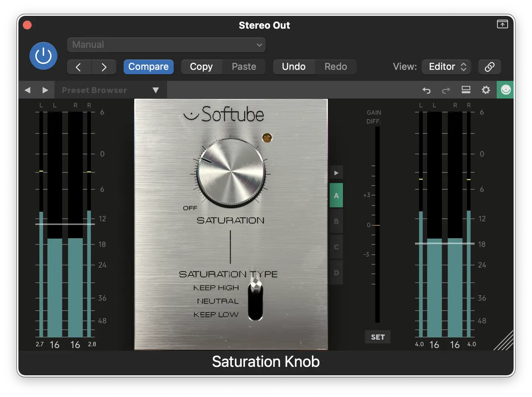Go to next preset with right chevron
Screen dimensions: 532x397
pos(104,67)
